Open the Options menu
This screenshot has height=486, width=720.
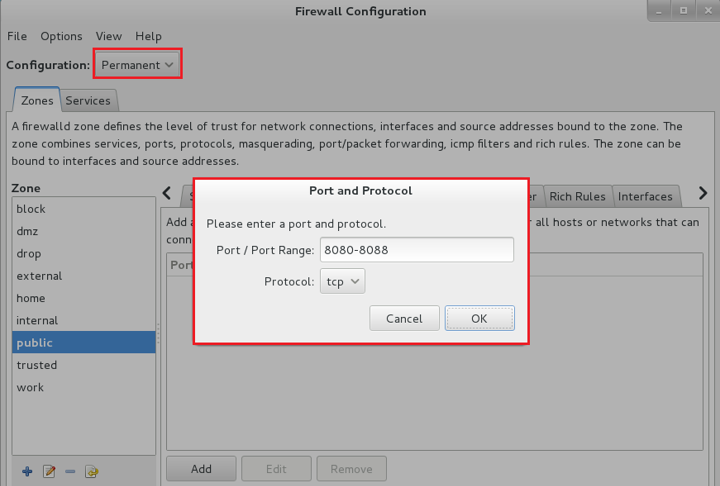(x=61, y=36)
